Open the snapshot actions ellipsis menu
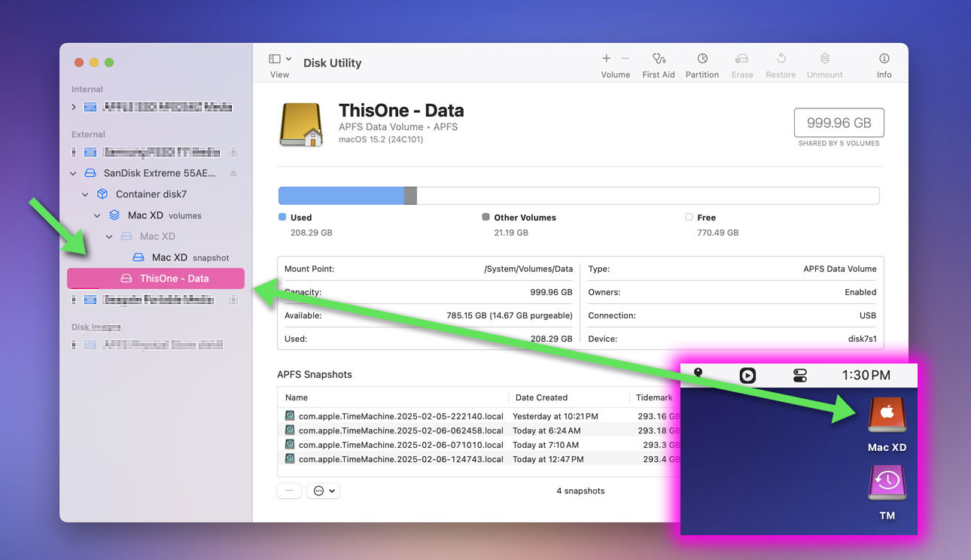Image resolution: width=971 pixels, height=560 pixels. pos(325,491)
